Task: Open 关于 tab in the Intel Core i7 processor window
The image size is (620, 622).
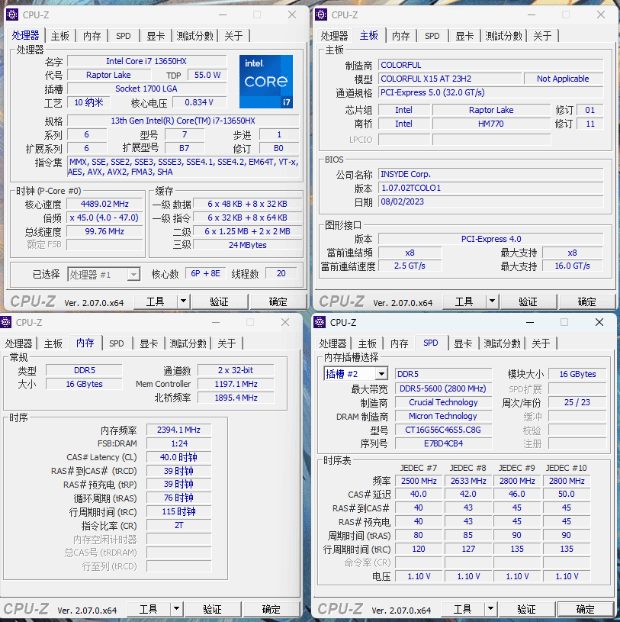Action: [234, 36]
